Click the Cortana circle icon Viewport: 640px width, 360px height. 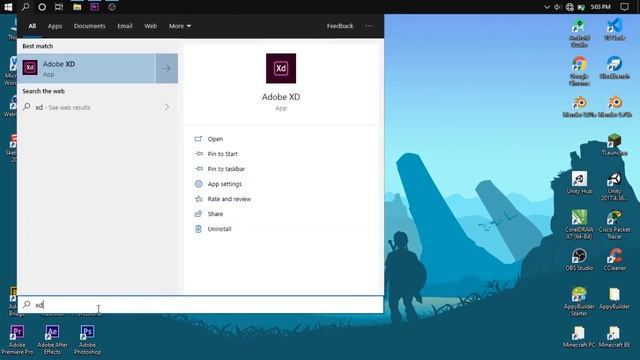(x=42, y=7)
